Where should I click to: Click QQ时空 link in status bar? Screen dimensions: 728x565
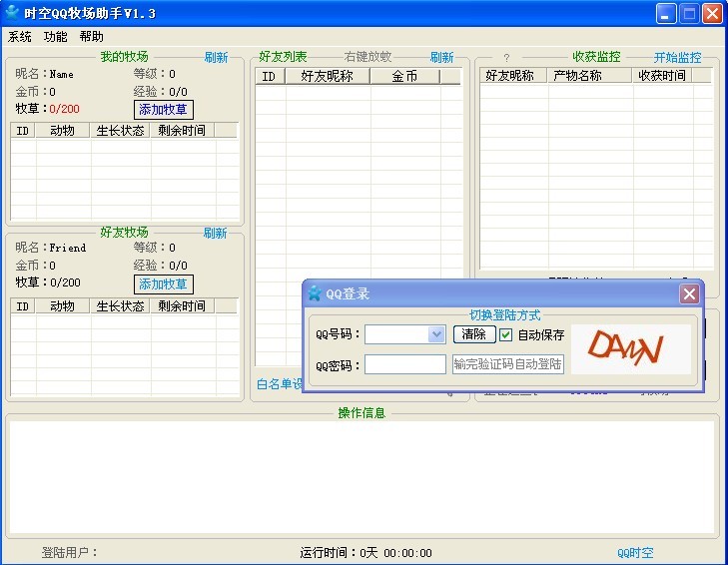click(635, 553)
